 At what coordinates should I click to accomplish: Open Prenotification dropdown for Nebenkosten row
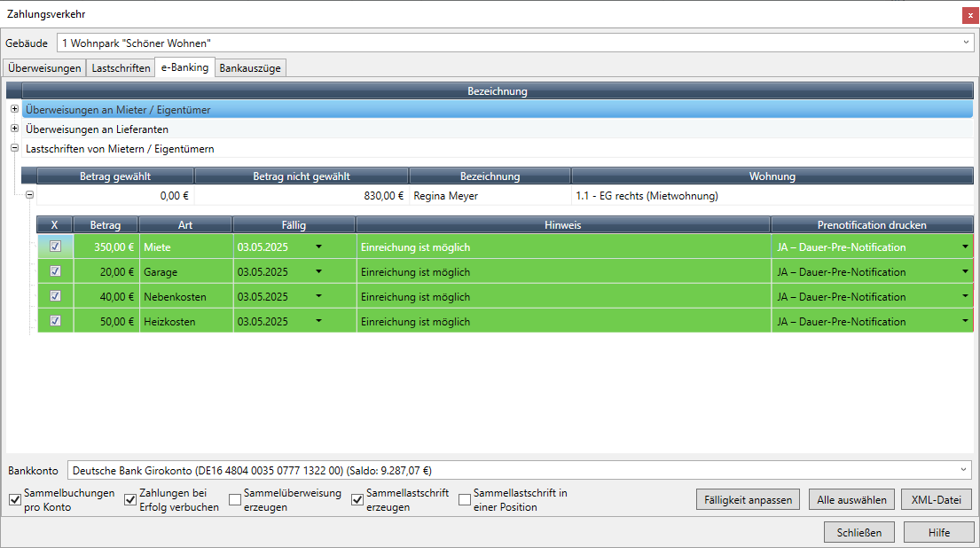pyautogui.click(x=965, y=297)
